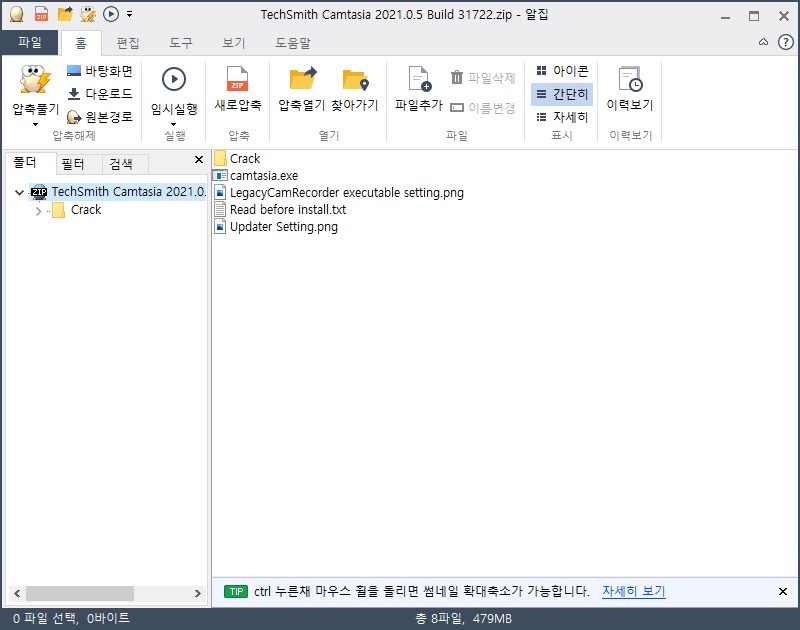Open the 파일 menu tab
The image size is (800, 630).
(30, 42)
